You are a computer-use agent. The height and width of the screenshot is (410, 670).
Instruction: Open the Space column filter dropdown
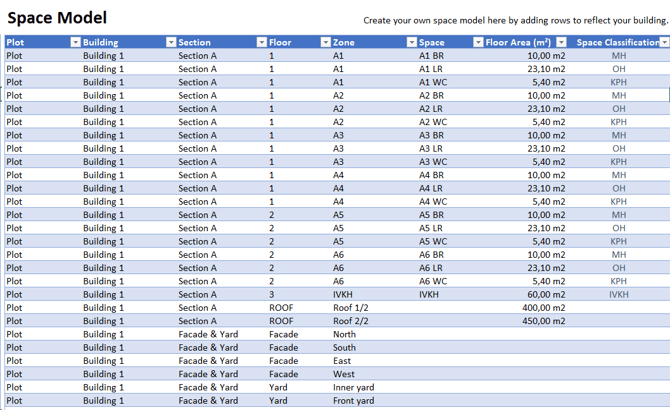pos(476,43)
